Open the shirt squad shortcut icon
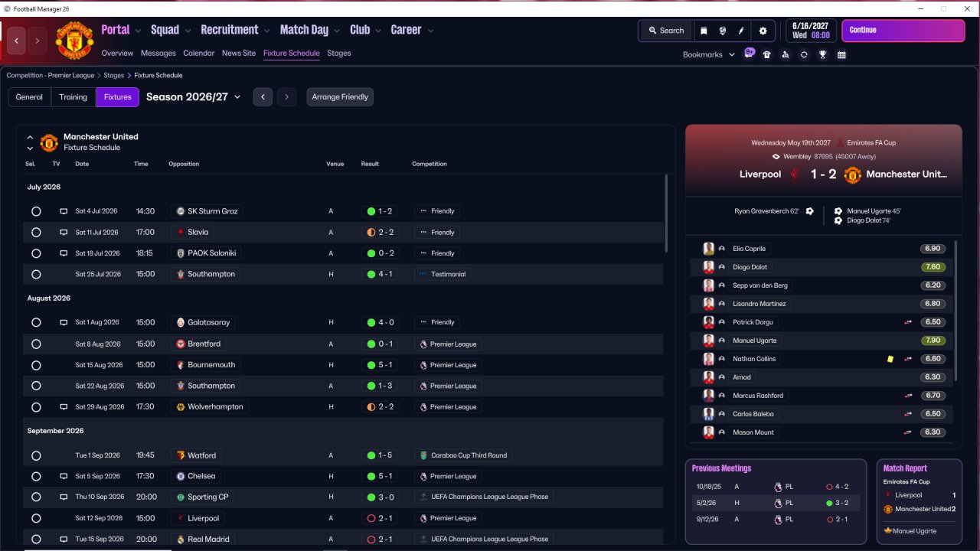 point(767,55)
